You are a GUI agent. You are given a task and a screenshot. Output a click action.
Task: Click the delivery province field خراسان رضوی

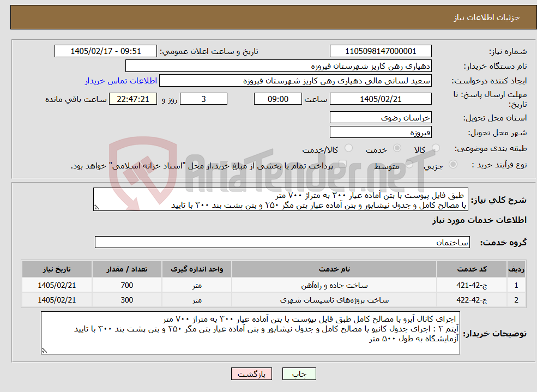click(x=381, y=117)
